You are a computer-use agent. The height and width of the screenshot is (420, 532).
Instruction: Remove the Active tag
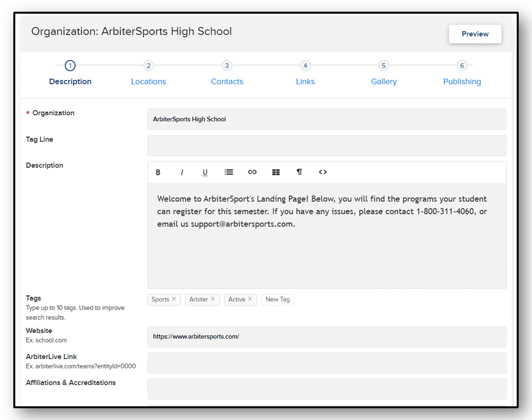pos(250,299)
